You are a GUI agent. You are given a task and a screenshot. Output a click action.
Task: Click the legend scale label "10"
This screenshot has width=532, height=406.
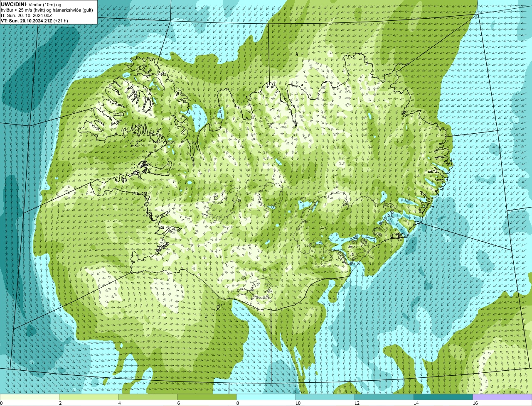298,403
